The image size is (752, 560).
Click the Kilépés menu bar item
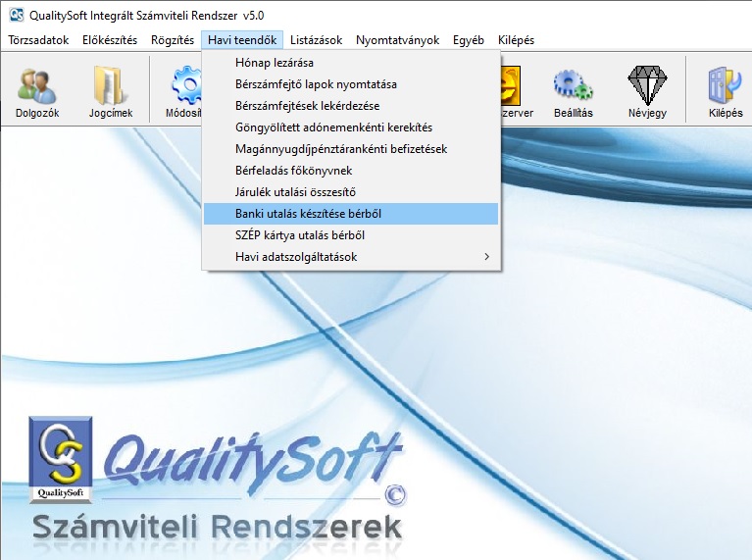click(516, 40)
